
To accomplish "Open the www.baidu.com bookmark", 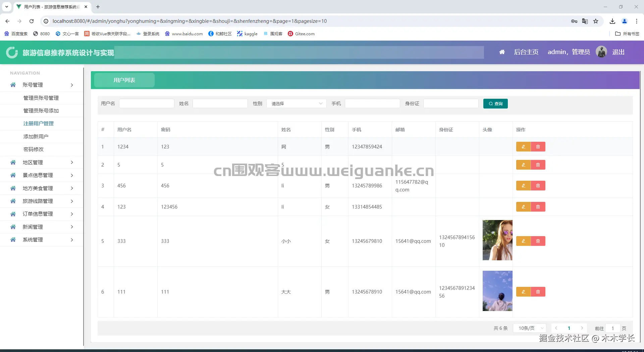I will 184,34.
